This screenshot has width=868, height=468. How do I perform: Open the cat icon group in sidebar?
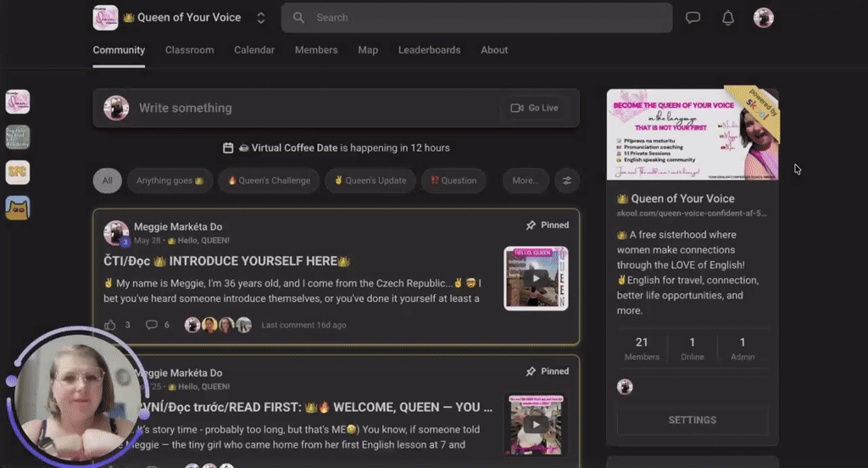[x=18, y=209]
